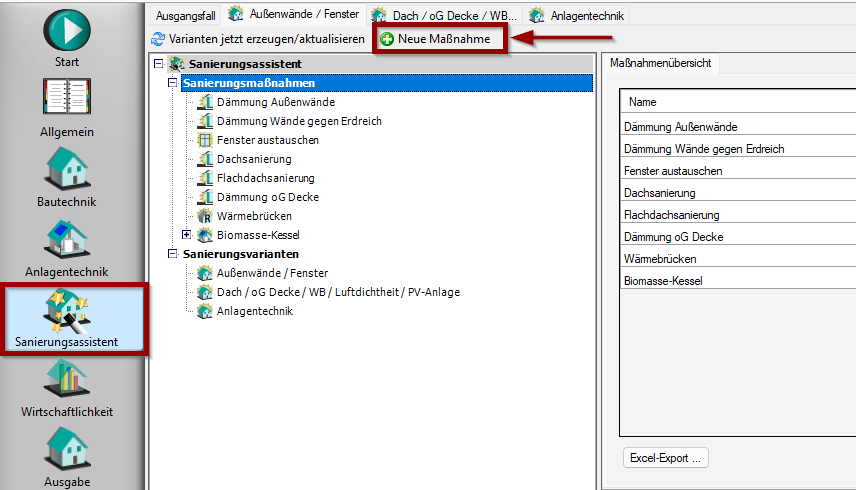Screen dimensions: 856x490
Task: Click the Name column header
Action: point(643,102)
